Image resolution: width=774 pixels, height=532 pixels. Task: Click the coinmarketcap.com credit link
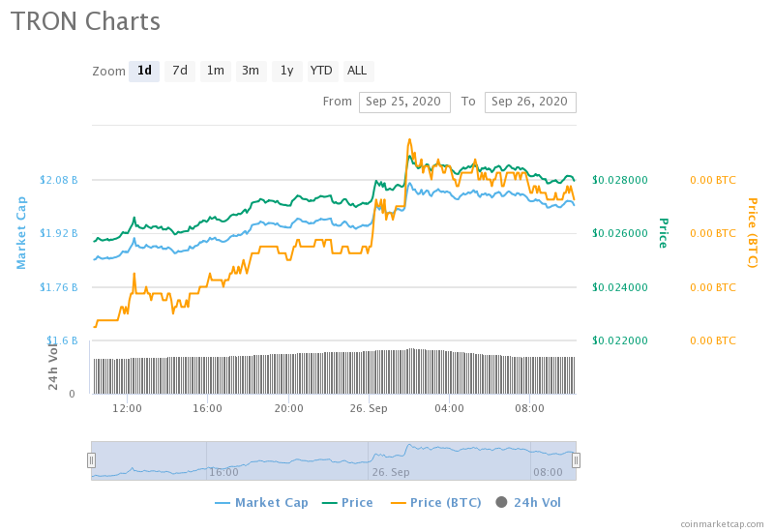[x=722, y=524]
